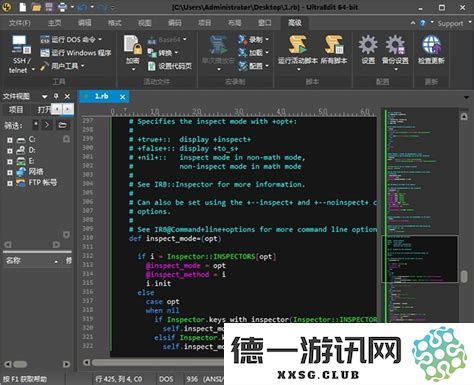Click the New file icon in quick access toolbar
The image size is (474, 385).
click(x=22, y=7)
